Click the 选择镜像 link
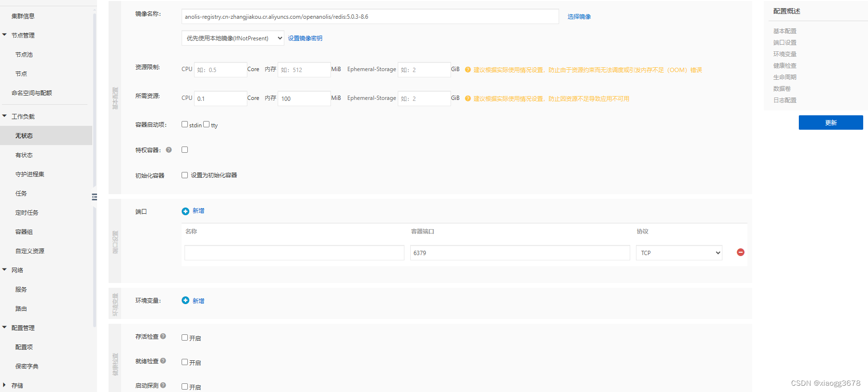868x392 pixels. 579,16
